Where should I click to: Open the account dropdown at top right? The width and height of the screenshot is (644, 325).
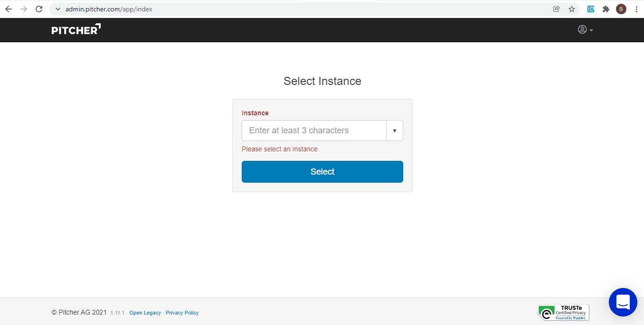click(585, 29)
